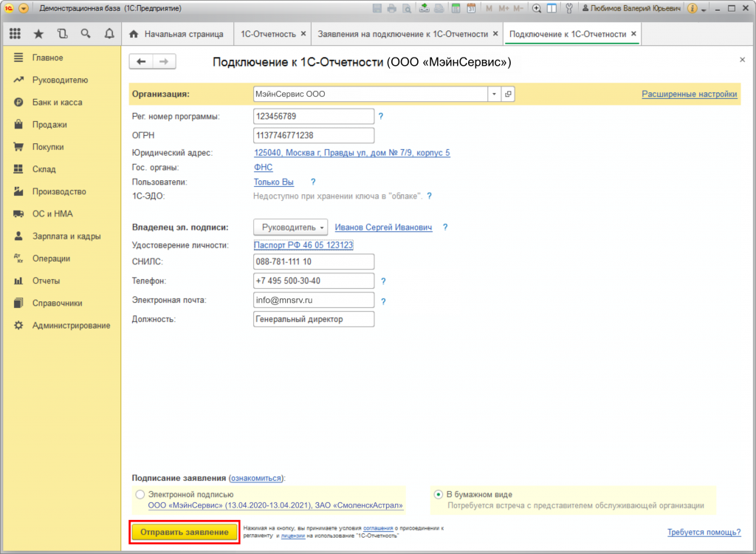Click the wrench settings icon
This screenshot has height=554, width=756.
click(x=568, y=9)
